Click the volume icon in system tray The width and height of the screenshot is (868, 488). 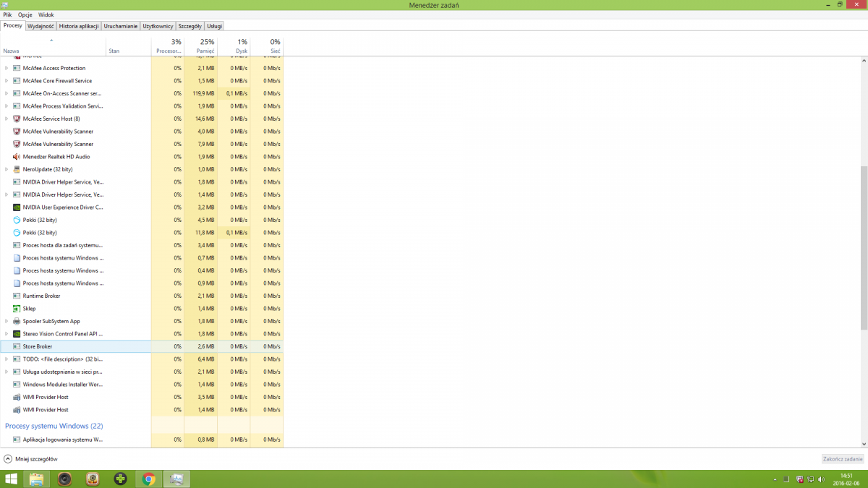(820, 479)
